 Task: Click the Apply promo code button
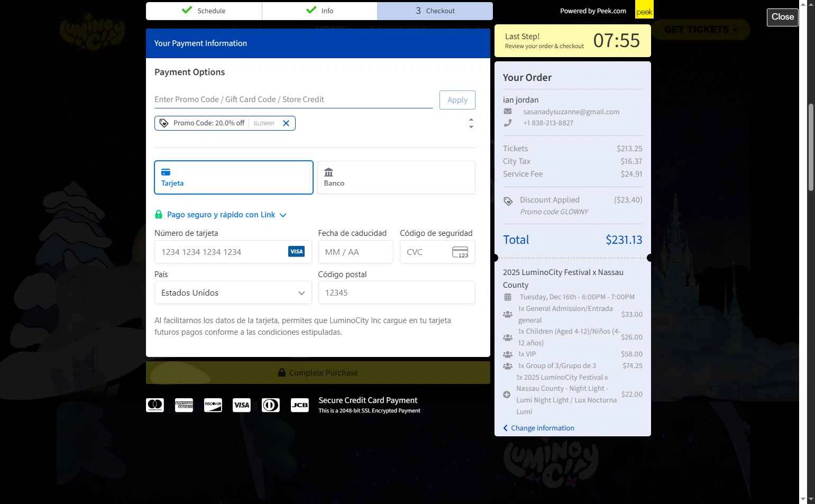point(457,100)
